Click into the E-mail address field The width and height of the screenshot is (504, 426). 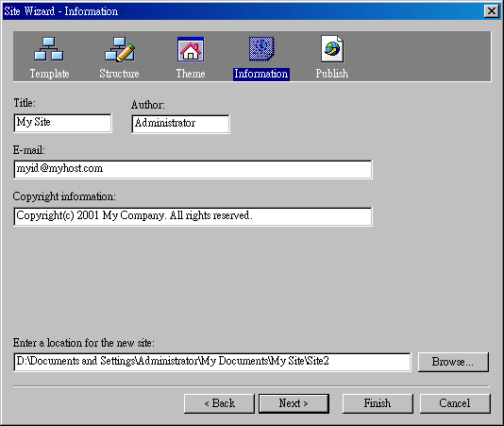(x=193, y=169)
